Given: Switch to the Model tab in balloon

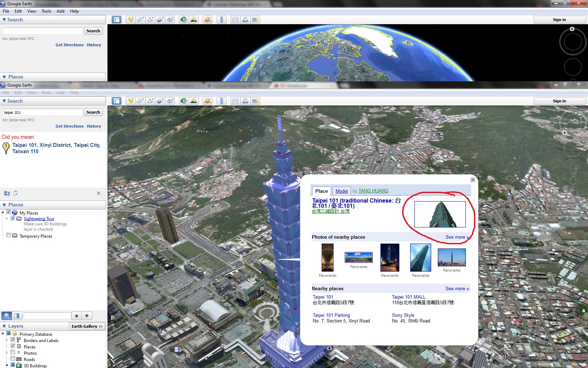Looking at the screenshot, I should tap(342, 191).
